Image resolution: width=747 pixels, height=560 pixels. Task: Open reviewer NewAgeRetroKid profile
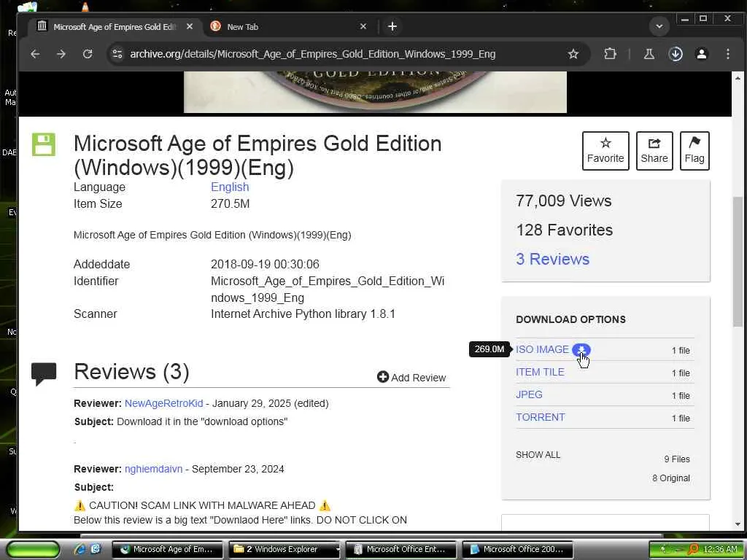164,403
